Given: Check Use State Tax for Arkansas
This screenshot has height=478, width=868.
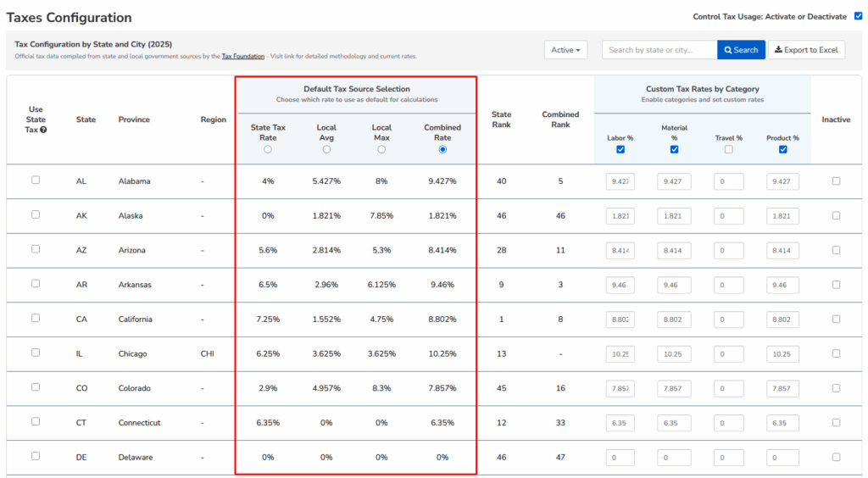Looking at the screenshot, I should (x=36, y=283).
